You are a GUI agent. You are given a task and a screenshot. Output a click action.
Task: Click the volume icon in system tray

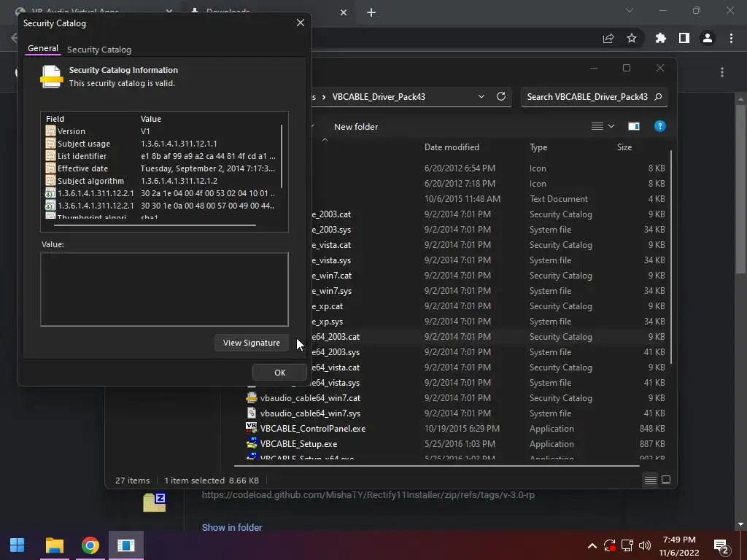(645, 545)
